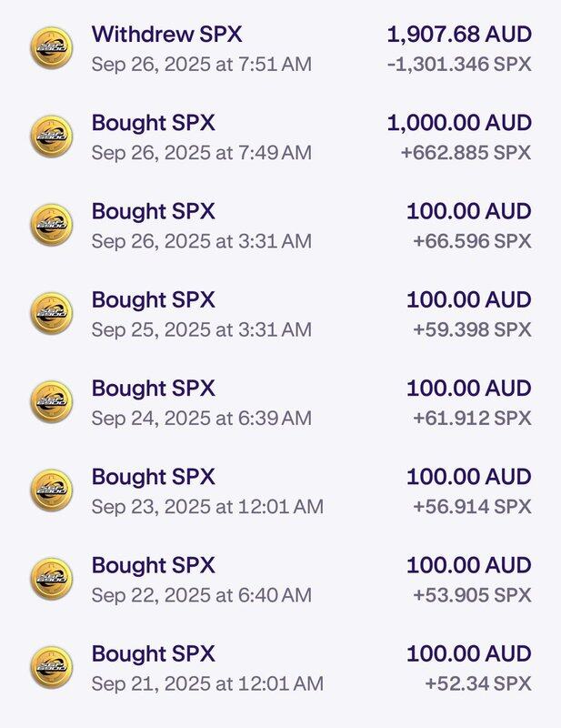Open the 1,000.00 AUD Bought SPX entry
This screenshot has height=728, width=561.
click(x=280, y=137)
